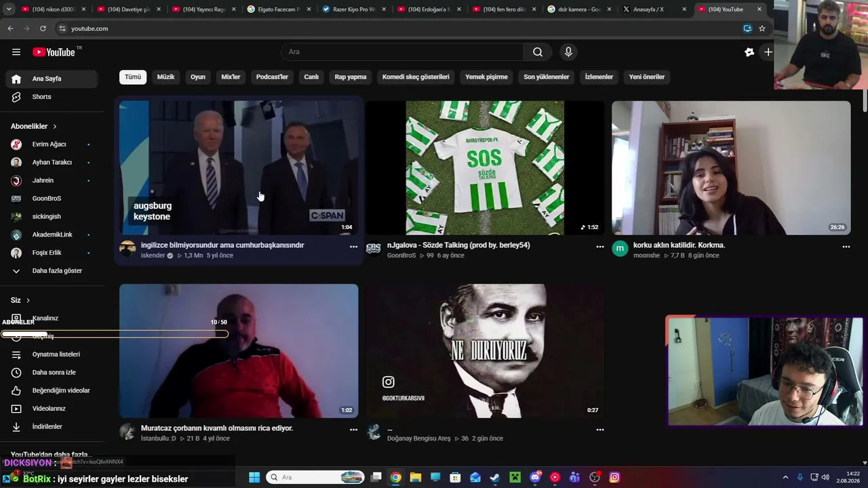Open the AkademikLink subscription
Image resolution: width=868 pixels, height=488 pixels.
point(53,235)
